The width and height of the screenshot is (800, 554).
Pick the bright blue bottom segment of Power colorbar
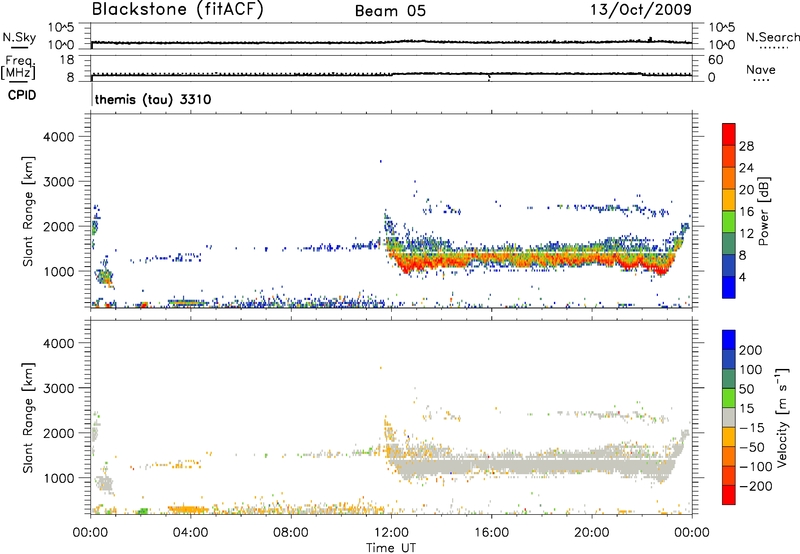tap(729, 287)
